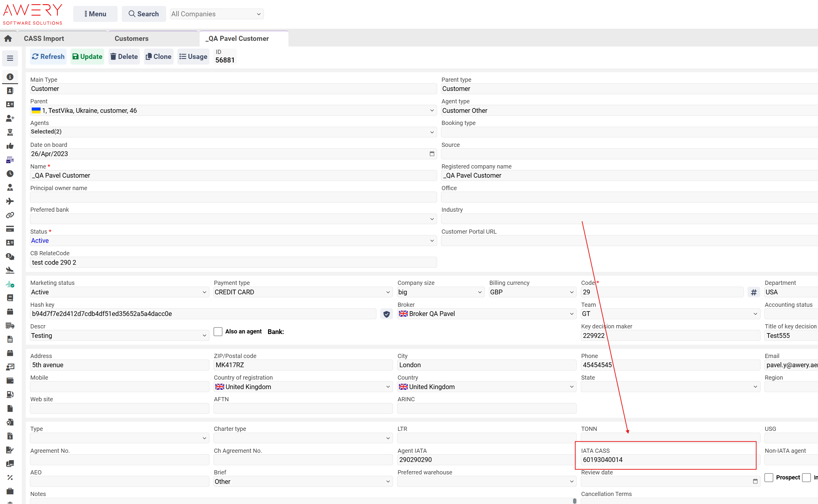The height and width of the screenshot is (504, 818).
Task: Open the thumbs-up sidebar icon
Action: pos(10,146)
